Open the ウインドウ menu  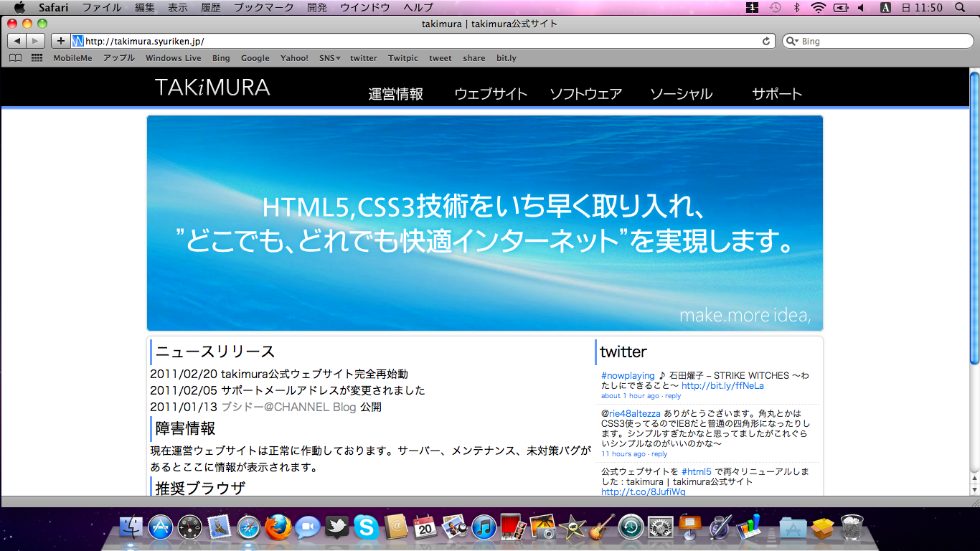pos(365,8)
